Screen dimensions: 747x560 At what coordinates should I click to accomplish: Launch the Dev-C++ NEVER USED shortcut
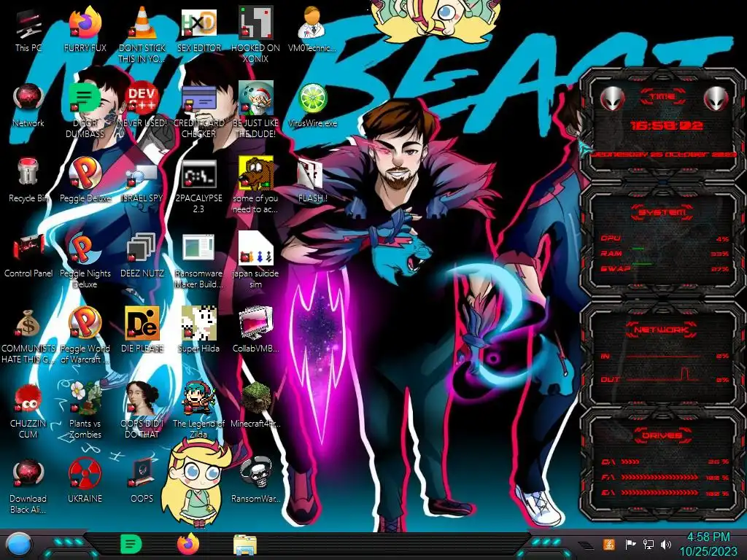tap(142, 105)
